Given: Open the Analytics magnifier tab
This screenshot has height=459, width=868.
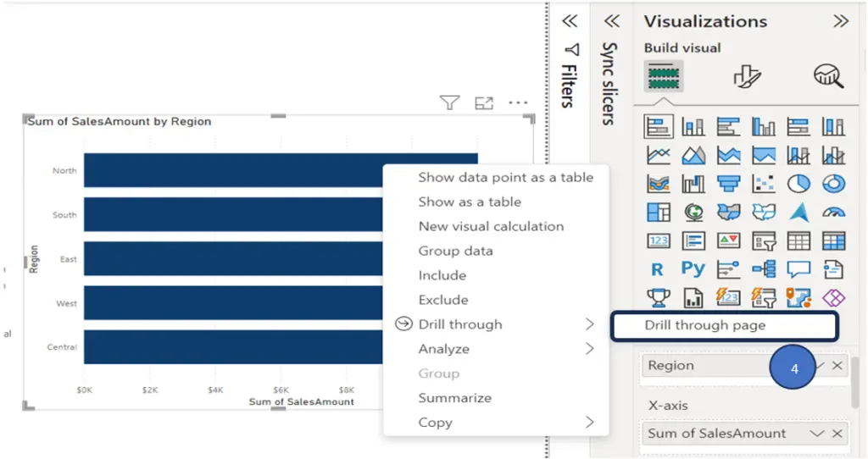Looking at the screenshot, I should (829, 76).
